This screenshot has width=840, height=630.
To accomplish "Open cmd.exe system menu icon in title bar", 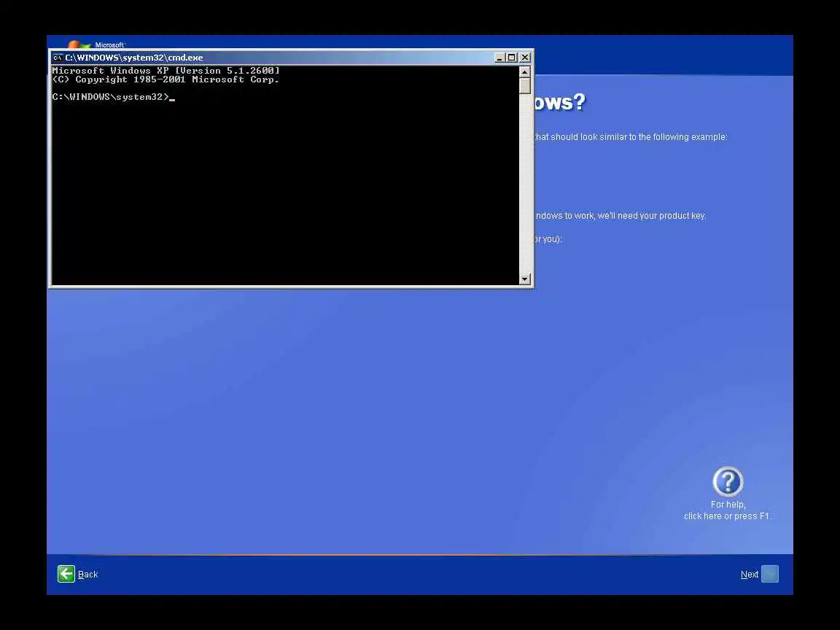I will pos(58,58).
